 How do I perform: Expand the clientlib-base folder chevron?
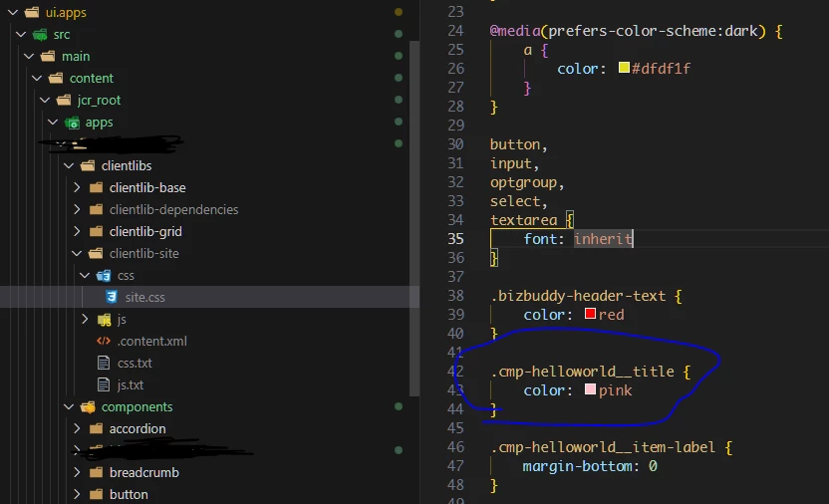[77, 187]
